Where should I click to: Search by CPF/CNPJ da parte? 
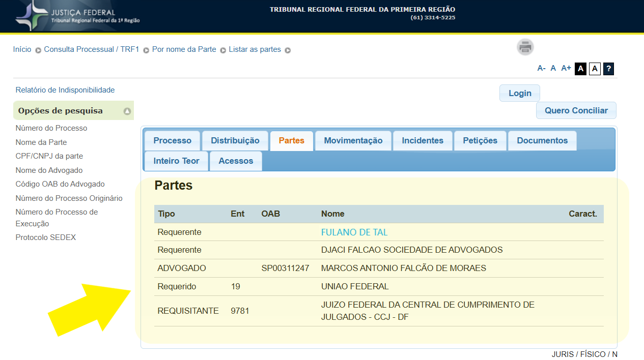[x=49, y=156]
